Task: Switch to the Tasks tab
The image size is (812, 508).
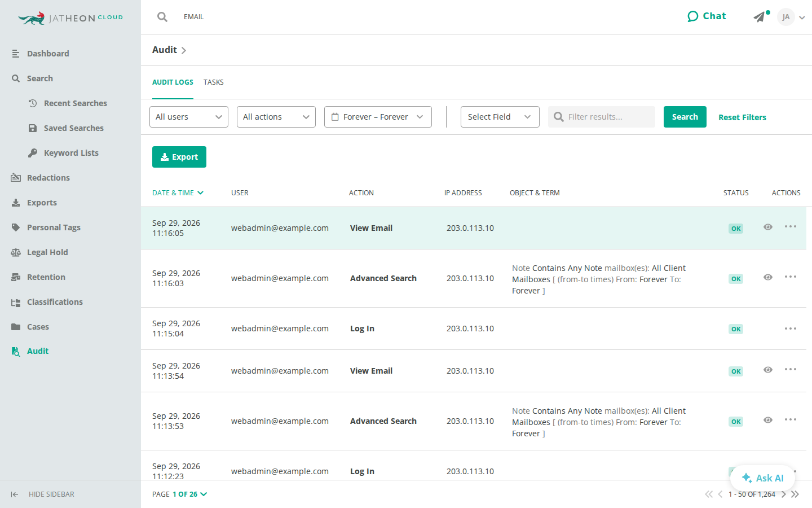Action: click(214, 82)
